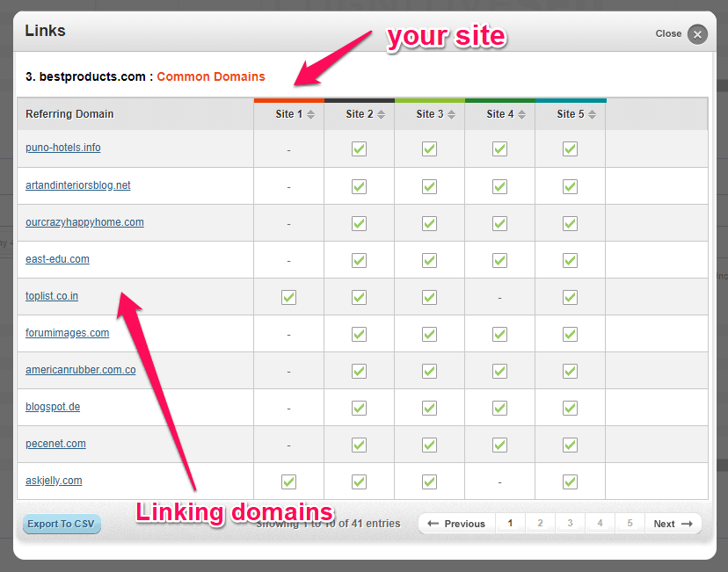728x572 pixels.
Task: Click Site 3 checkmark for artandinteriorsblog.net
Action: pos(429,187)
